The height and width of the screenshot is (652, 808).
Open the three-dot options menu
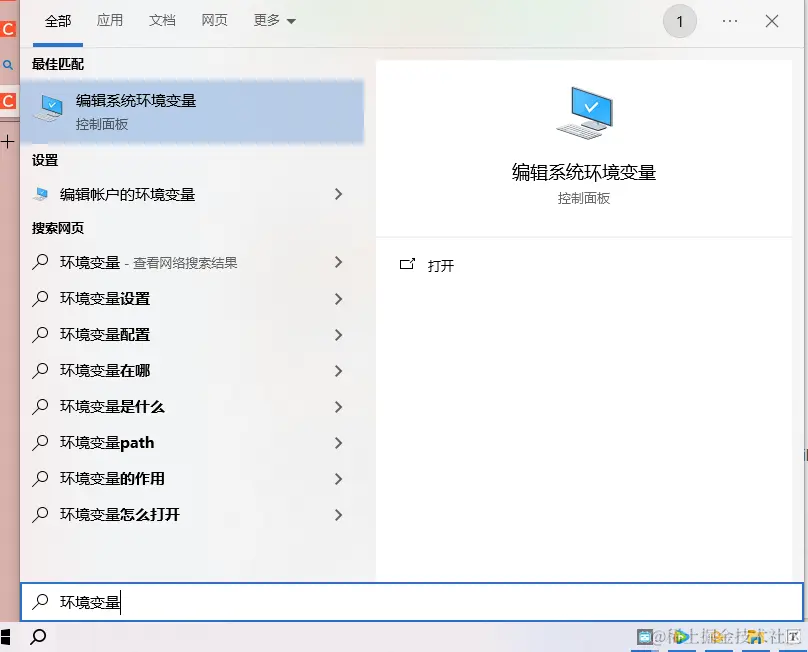pyautogui.click(x=730, y=21)
